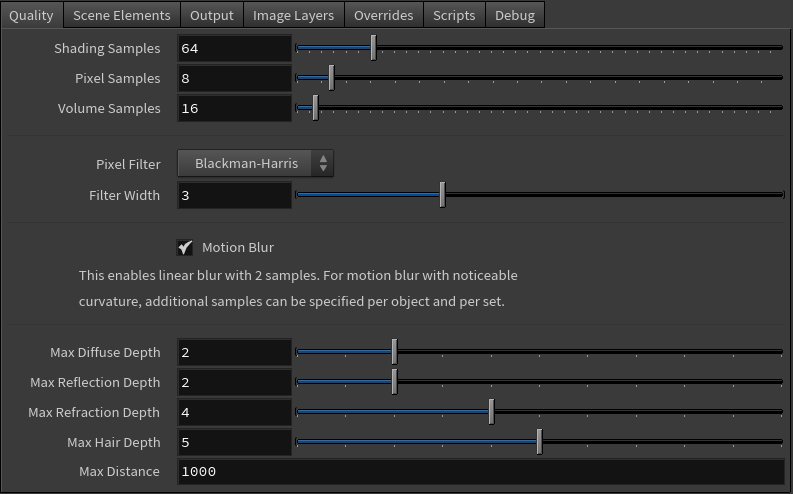Click the Volume Samples slider handle

tap(315, 108)
